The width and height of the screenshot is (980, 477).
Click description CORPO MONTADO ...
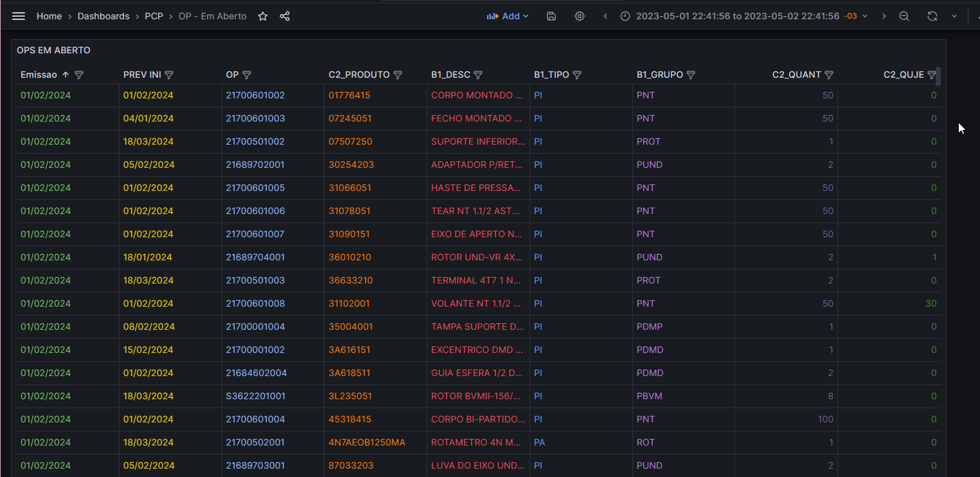476,95
